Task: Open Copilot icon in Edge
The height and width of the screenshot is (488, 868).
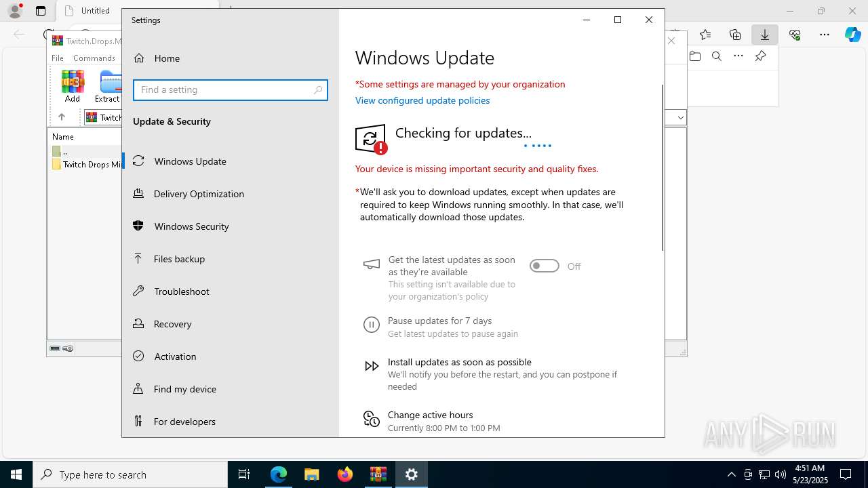Action: point(852,35)
